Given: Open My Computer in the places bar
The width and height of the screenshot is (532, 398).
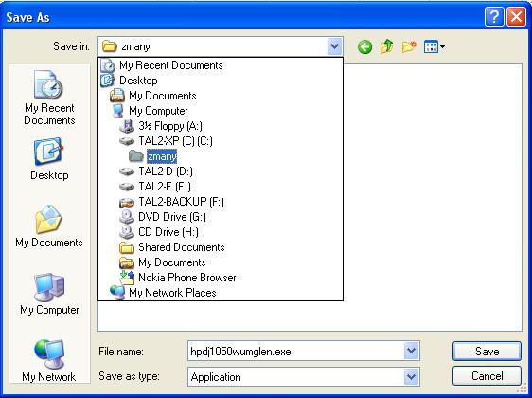Looking at the screenshot, I should 49,294.
